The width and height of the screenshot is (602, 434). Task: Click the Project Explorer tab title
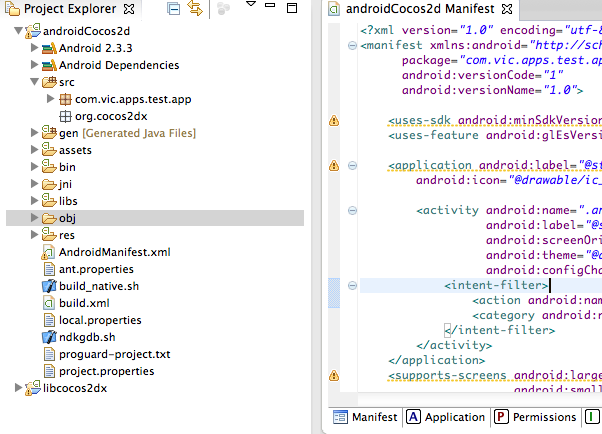tap(70, 8)
